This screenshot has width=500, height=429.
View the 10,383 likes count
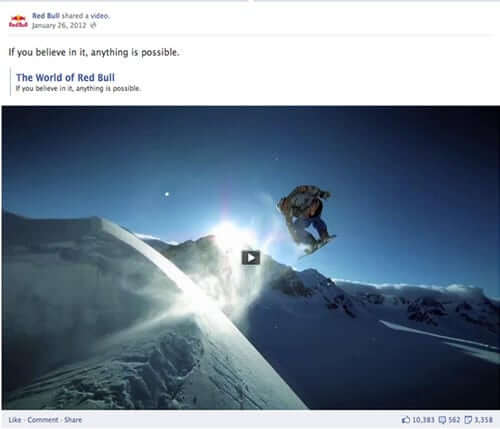423,420
